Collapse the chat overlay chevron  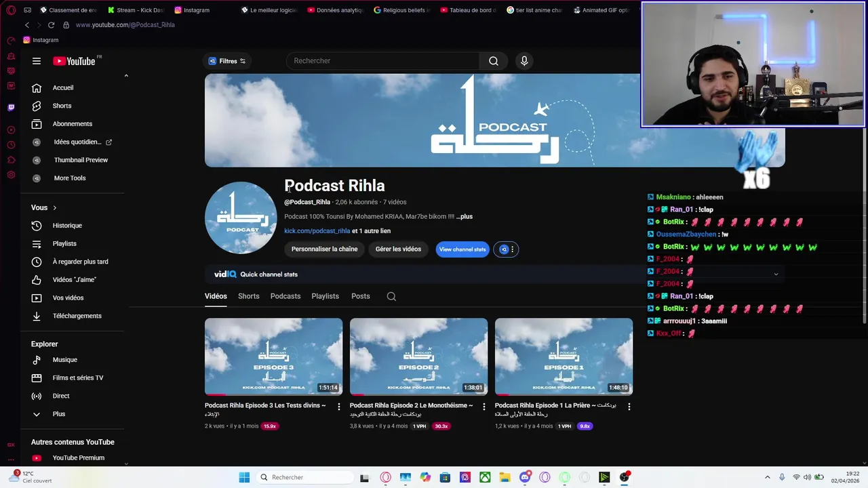[x=776, y=274]
